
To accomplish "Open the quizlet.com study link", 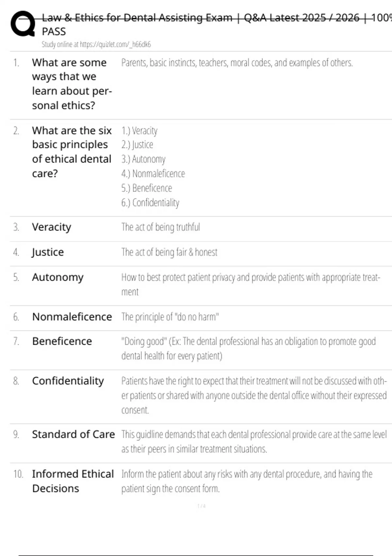I will (96, 44).
